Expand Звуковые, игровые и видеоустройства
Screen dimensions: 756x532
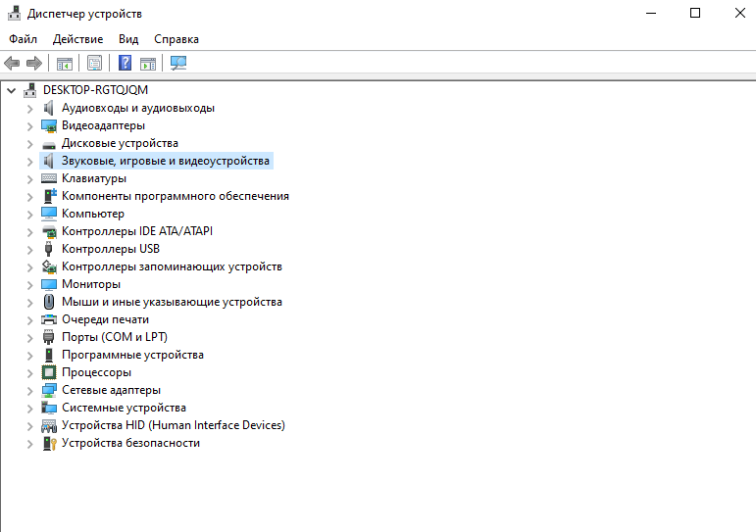[29, 162]
